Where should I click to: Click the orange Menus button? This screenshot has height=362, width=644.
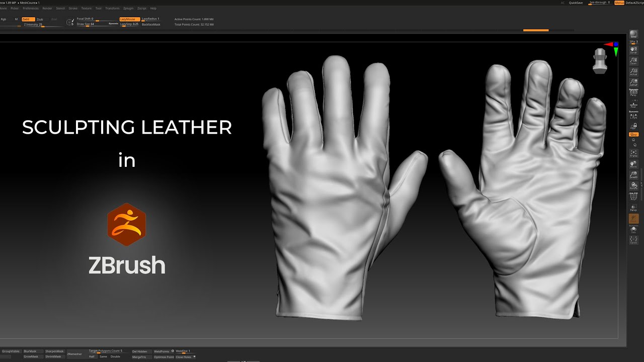[x=619, y=3]
